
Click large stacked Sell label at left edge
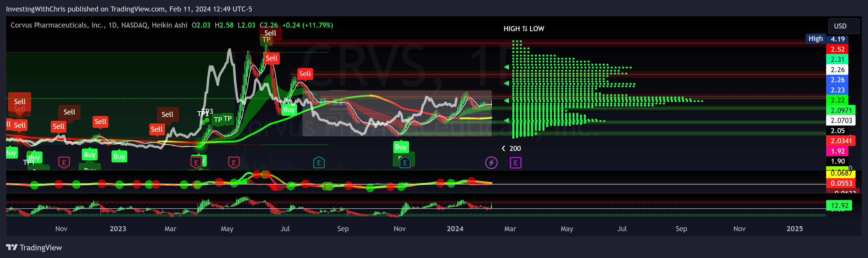pos(20,102)
